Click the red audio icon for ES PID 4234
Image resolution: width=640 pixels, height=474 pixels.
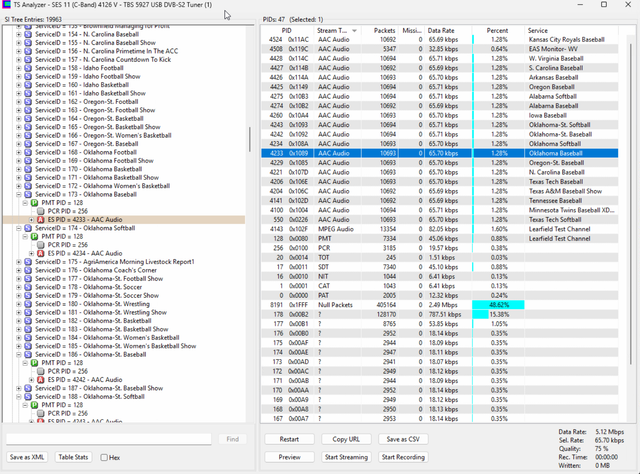point(41,254)
